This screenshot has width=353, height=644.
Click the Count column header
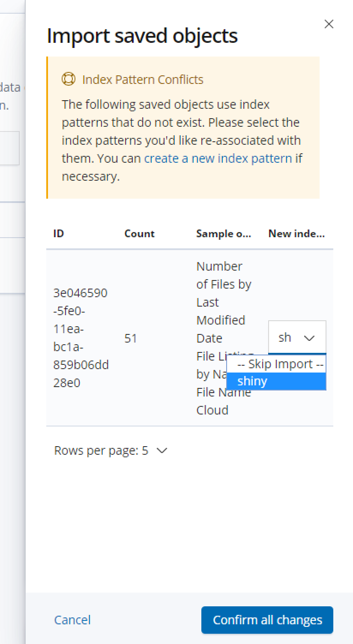tap(139, 234)
